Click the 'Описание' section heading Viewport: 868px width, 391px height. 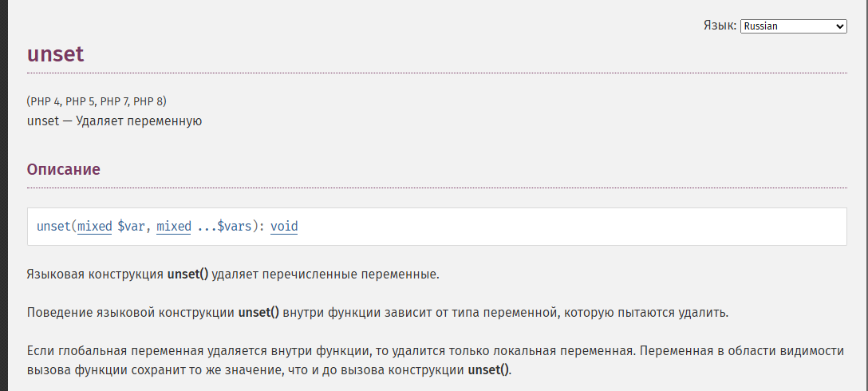click(64, 170)
